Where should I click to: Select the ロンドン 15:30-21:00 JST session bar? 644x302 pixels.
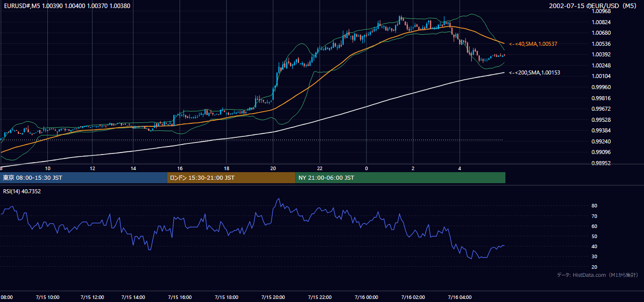click(x=231, y=178)
